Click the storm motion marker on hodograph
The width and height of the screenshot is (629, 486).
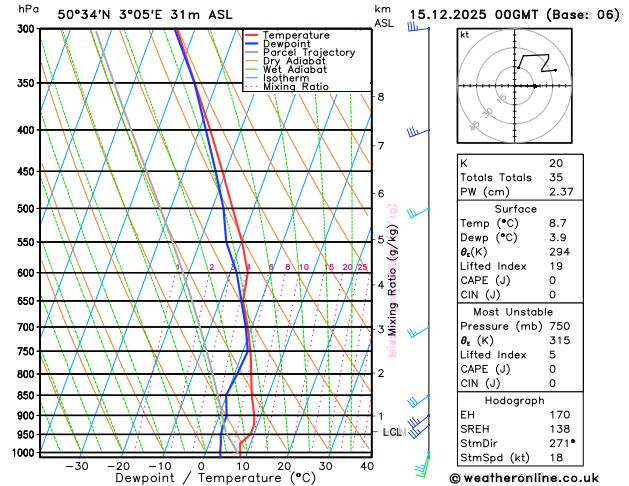pos(535,86)
